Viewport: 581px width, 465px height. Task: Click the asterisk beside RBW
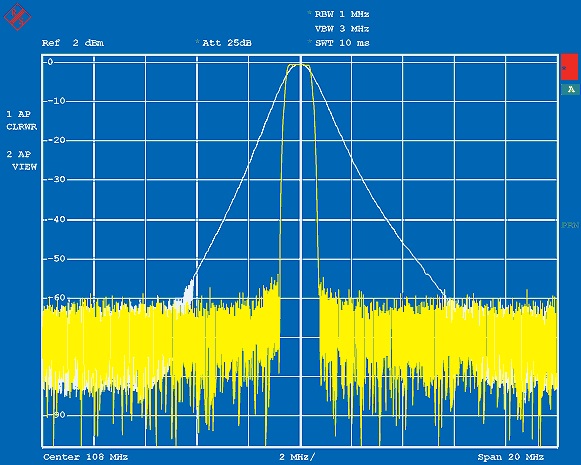(309, 14)
